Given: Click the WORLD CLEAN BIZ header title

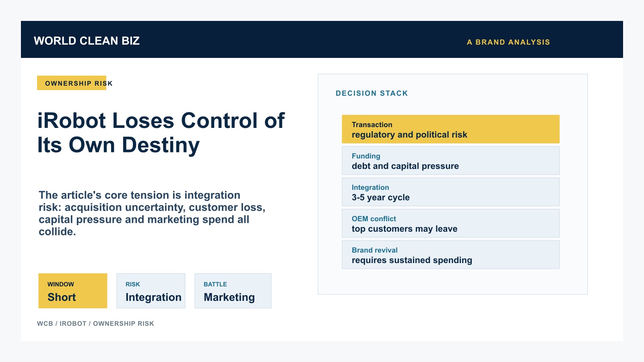Looking at the screenshot, I should 87,41.
